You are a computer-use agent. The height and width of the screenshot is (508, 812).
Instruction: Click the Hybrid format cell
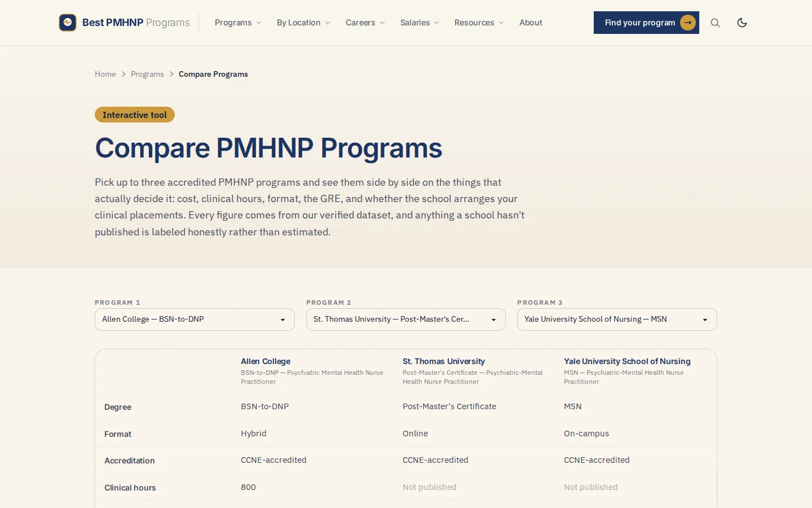pos(254,433)
